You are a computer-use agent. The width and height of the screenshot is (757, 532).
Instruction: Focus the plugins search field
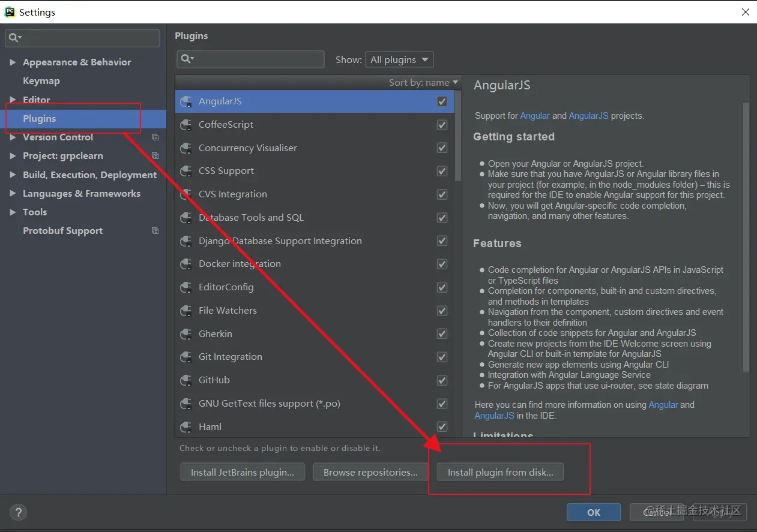250,59
